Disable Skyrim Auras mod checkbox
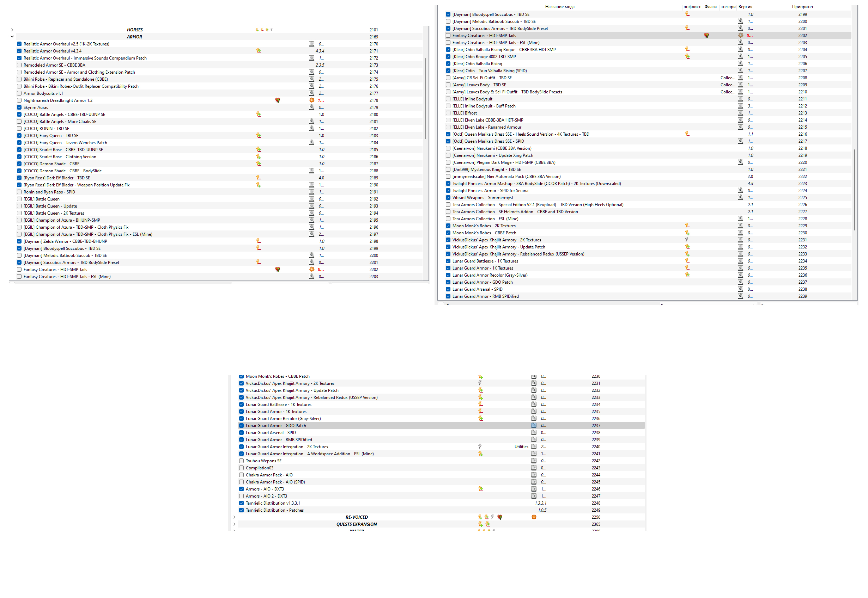The width and height of the screenshot is (868, 598). 19,107
